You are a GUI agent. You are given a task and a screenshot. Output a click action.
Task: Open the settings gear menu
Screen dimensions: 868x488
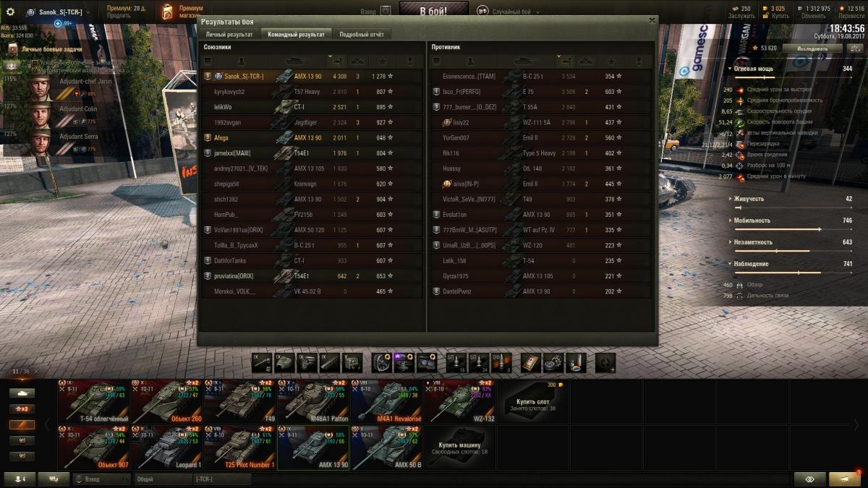coord(10,12)
